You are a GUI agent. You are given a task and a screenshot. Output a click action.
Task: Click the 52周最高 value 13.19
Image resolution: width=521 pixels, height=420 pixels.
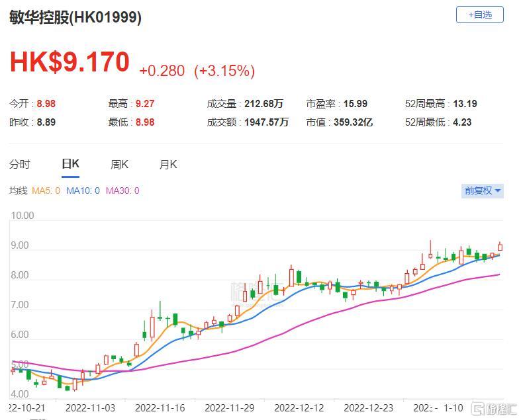[x=465, y=104]
